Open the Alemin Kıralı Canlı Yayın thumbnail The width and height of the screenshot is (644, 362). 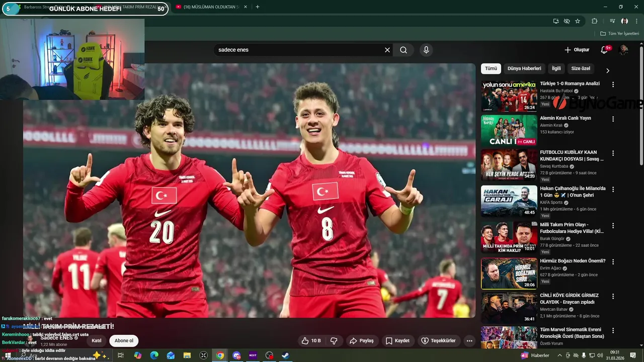509,131
